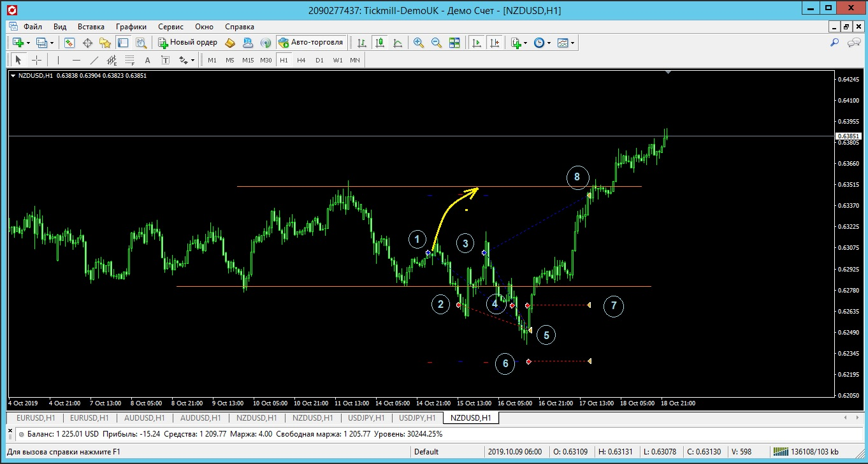Zoom out of the chart
The height and width of the screenshot is (464, 868).
(x=437, y=43)
